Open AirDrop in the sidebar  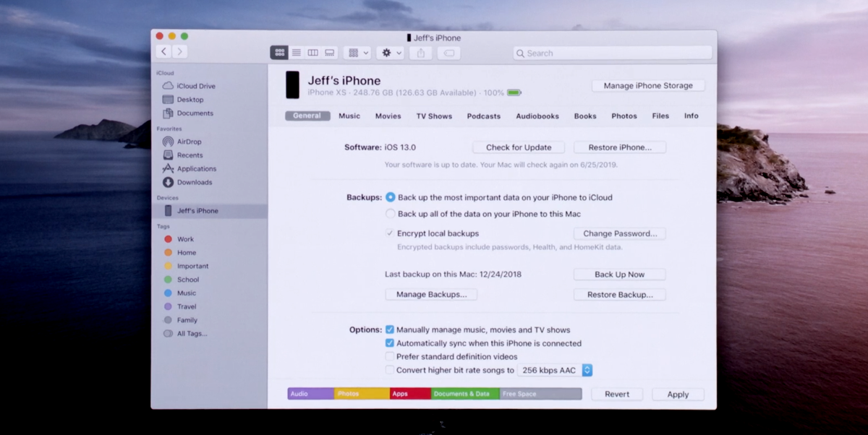tap(189, 142)
